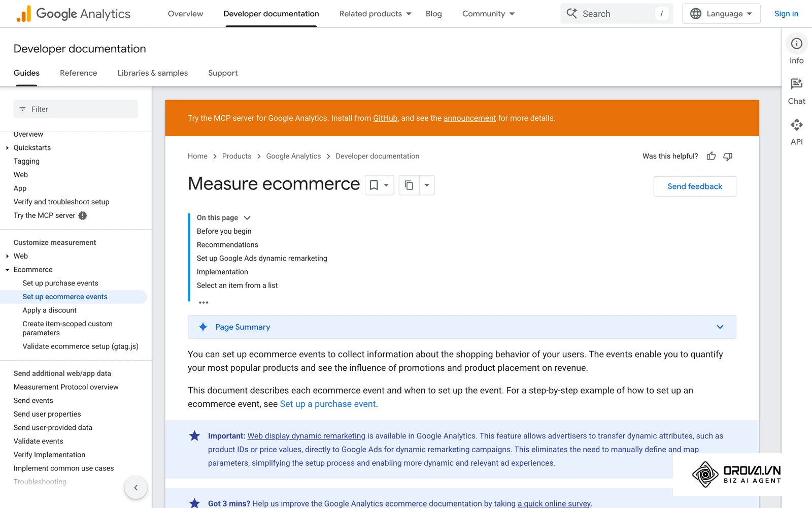This screenshot has height=508, width=812.
Task: Click the Google Analytics logo
Action: [73, 14]
